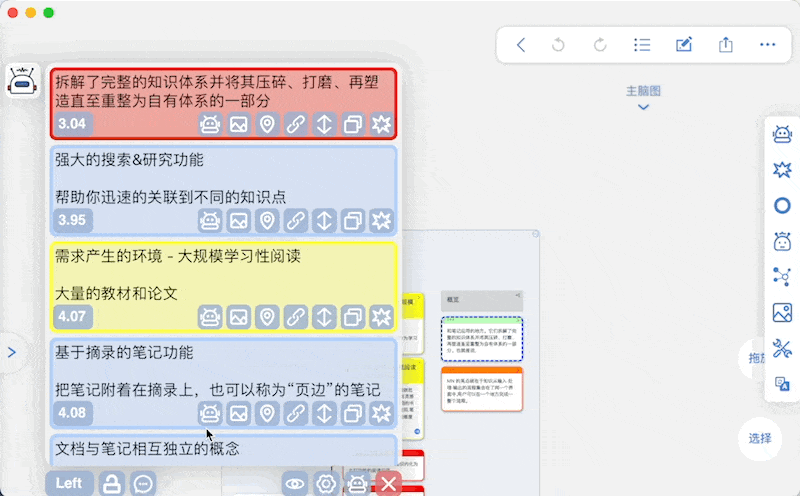800x496 pixels.
Task: Click starburst icon on the 4.07 card
Action: click(x=382, y=317)
